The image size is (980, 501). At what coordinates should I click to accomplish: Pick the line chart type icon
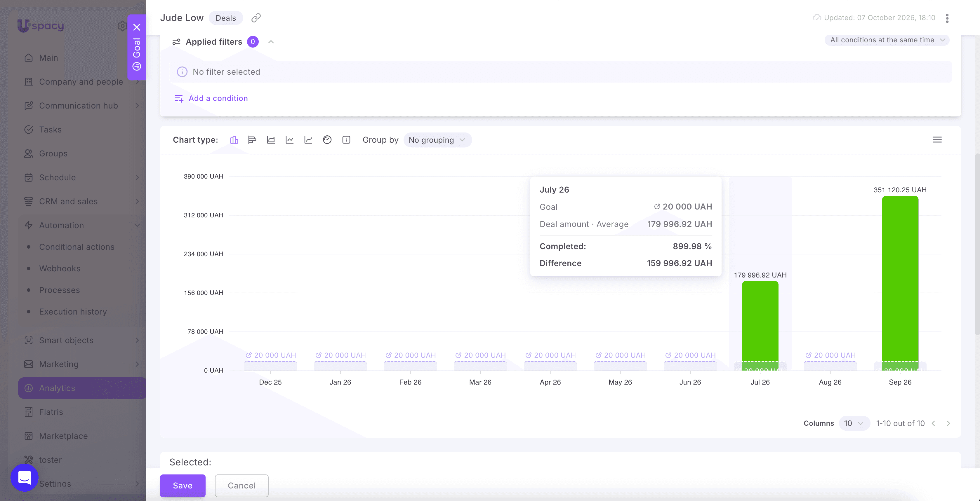tap(289, 140)
